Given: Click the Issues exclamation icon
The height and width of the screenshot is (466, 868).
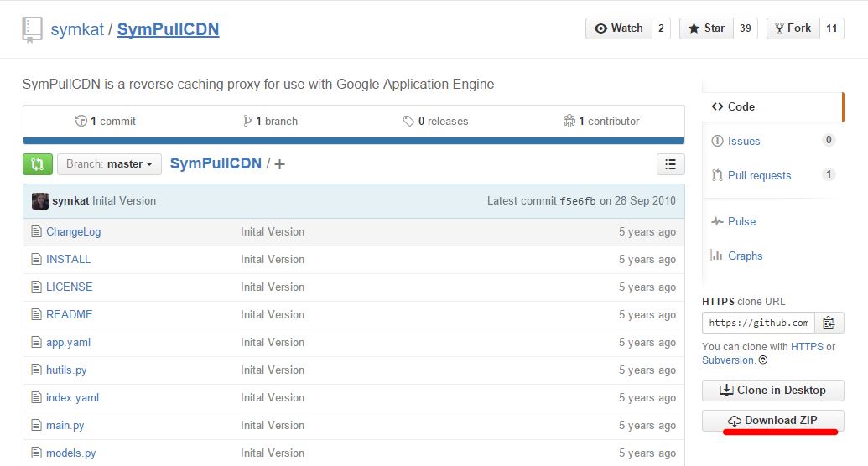Looking at the screenshot, I should click(x=717, y=141).
